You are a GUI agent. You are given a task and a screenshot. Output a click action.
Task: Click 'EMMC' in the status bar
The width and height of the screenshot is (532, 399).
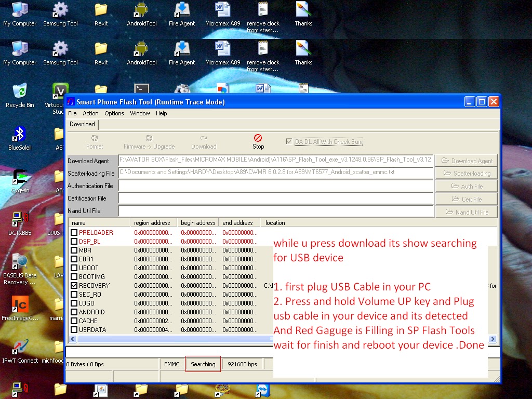171,364
